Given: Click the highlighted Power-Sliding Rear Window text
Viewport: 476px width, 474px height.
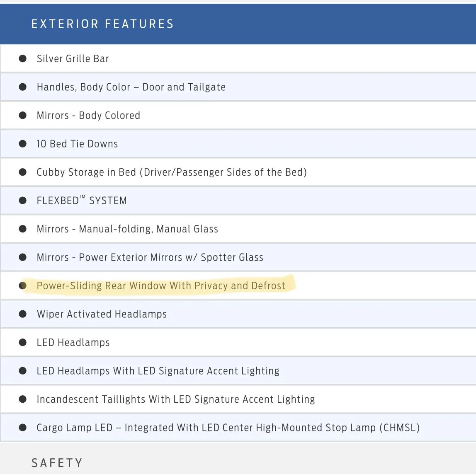Looking at the screenshot, I should (161, 285).
